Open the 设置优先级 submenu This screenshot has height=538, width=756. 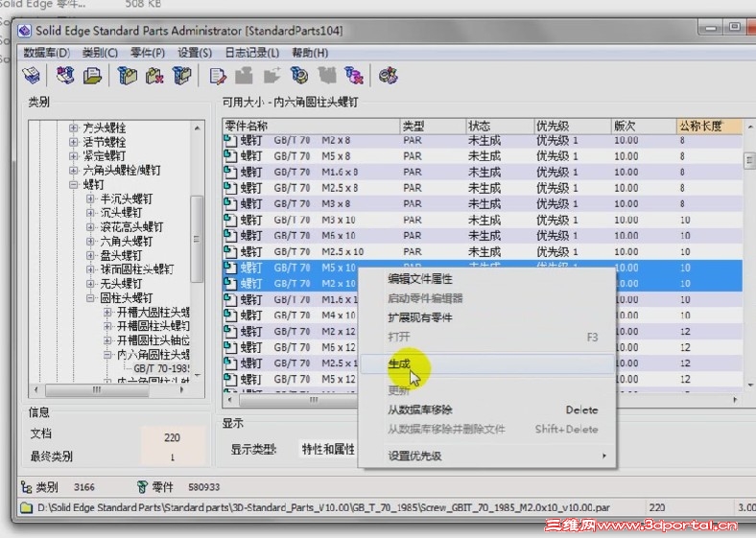coord(487,456)
